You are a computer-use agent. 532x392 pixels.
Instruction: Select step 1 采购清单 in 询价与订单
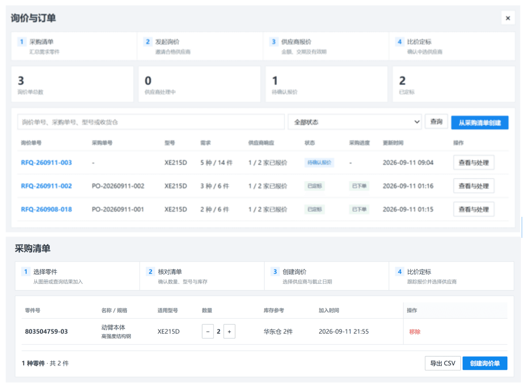click(x=74, y=46)
